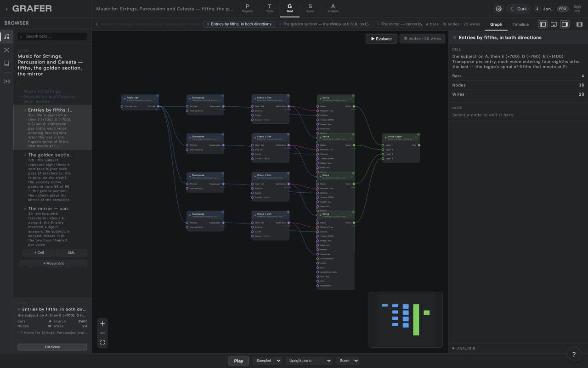The width and height of the screenshot is (588, 368).
Task: Select the Voice Layer node
Action: coord(401,148)
